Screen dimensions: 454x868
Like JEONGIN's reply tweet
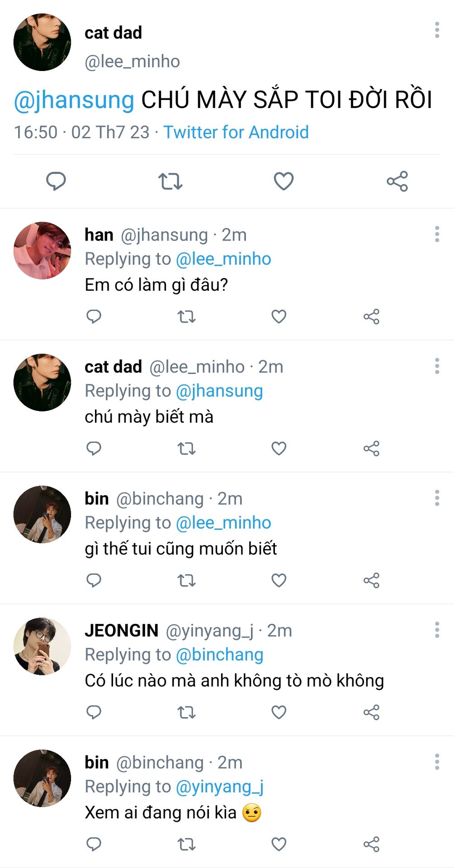[279, 712]
